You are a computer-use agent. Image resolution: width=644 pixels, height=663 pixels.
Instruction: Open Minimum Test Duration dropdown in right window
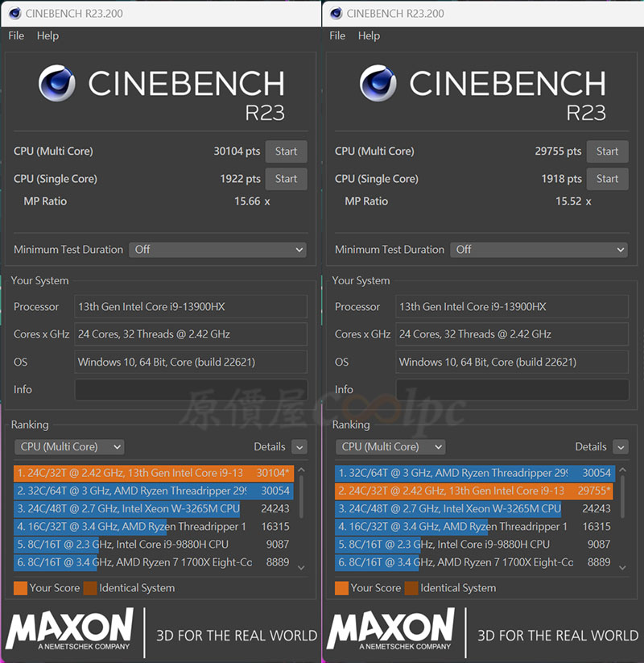[x=539, y=250]
